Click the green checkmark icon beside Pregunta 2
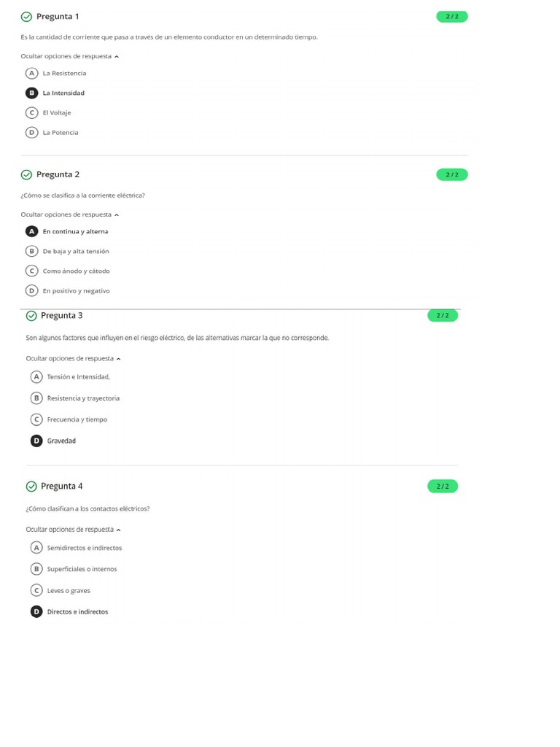 pos(27,175)
